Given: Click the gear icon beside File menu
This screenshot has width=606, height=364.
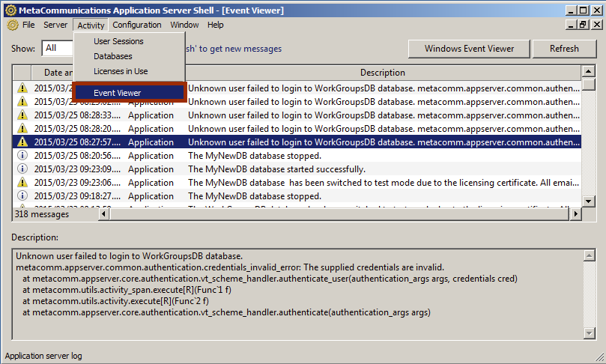Looking at the screenshot, I should pyautogui.click(x=13, y=25).
